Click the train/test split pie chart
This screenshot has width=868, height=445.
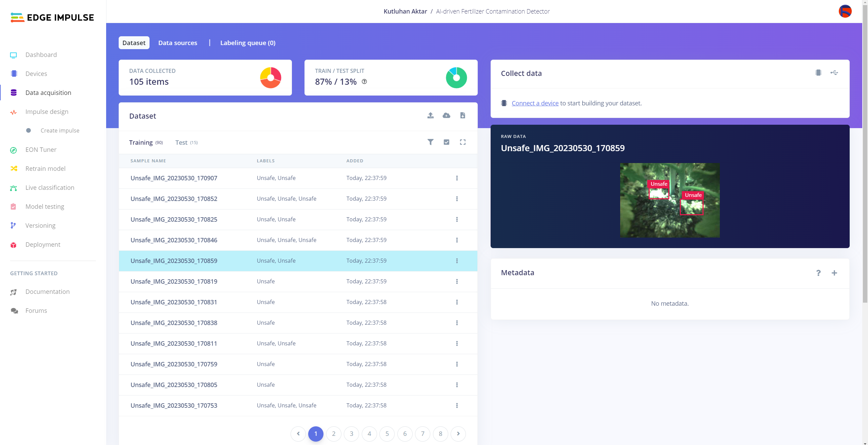[x=456, y=78]
